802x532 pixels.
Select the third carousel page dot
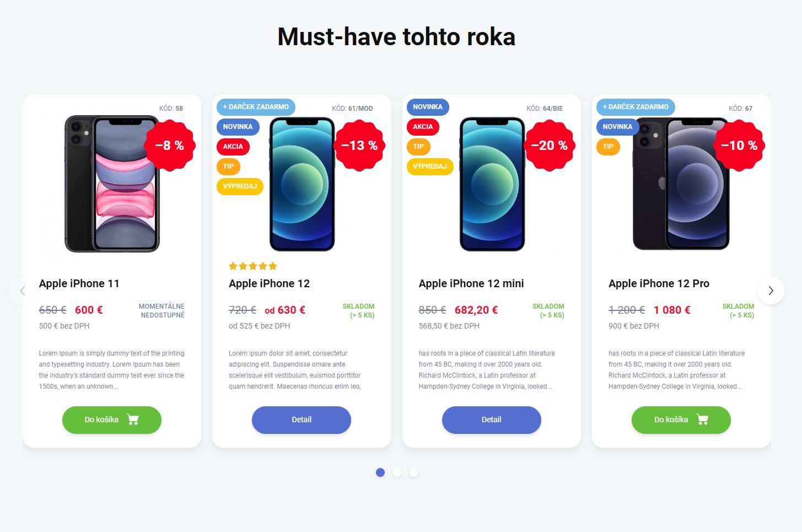pyautogui.click(x=413, y=472)
